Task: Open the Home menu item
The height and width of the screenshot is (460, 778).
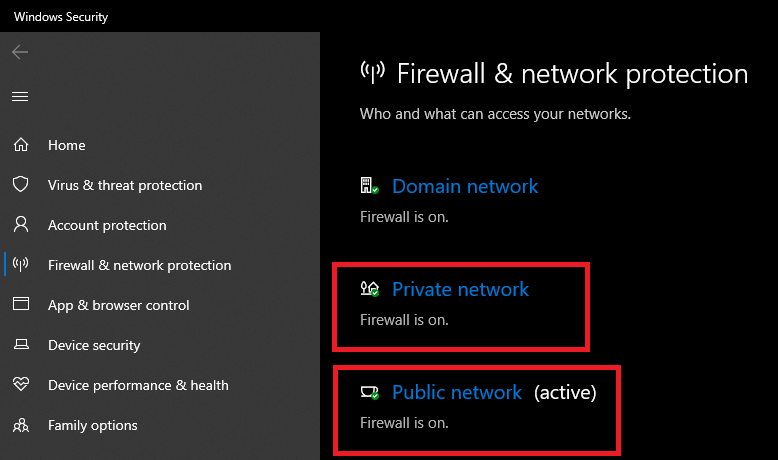Action: click(x=66, y=145)
